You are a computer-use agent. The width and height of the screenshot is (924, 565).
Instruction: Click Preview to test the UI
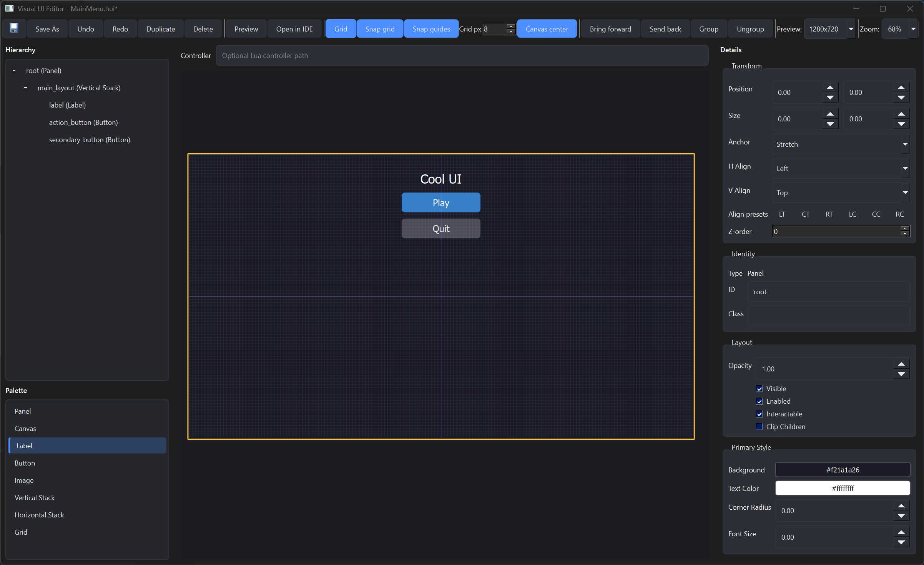pos(246,28)
